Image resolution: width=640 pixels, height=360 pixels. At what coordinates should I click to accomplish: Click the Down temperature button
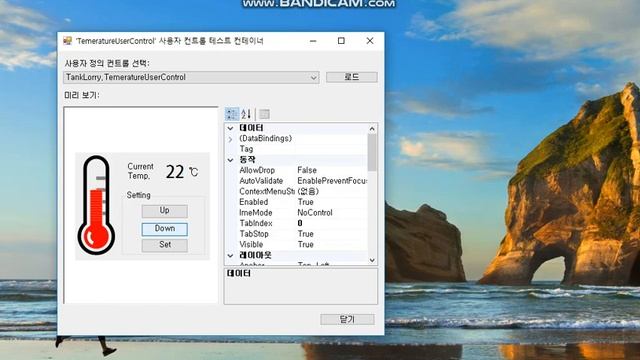164,229
